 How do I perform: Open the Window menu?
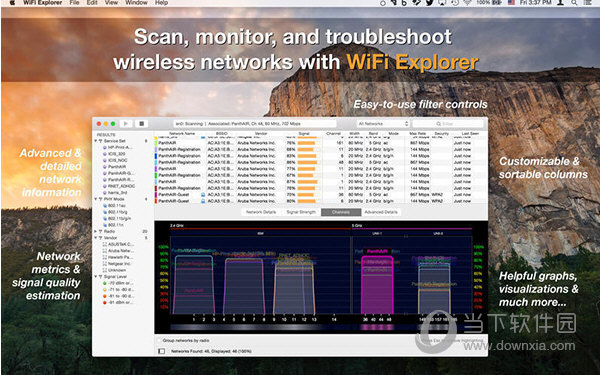pyautogui.click(x=136, y=3)
